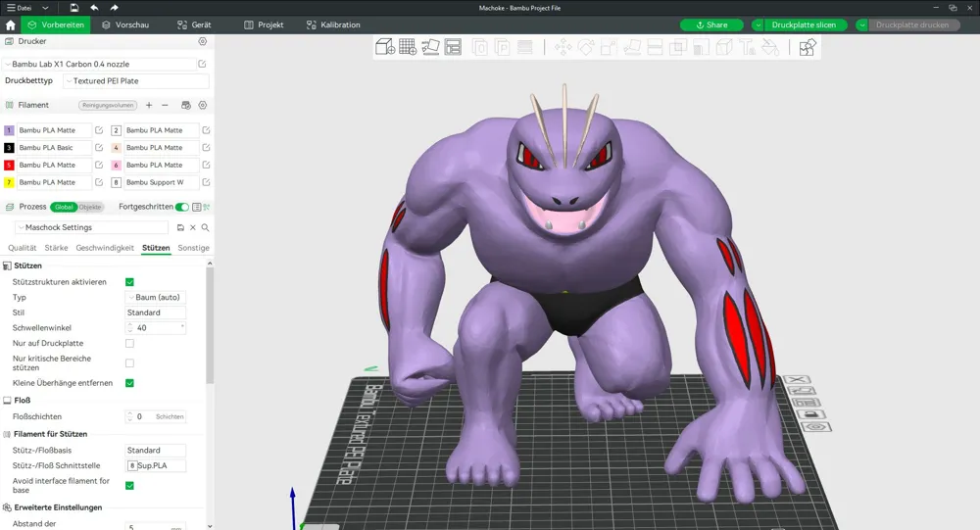The height and width of the screenshot is (530, 980).
Task: Search process settings with magnifier icon
Action: [x=205, y=227]
